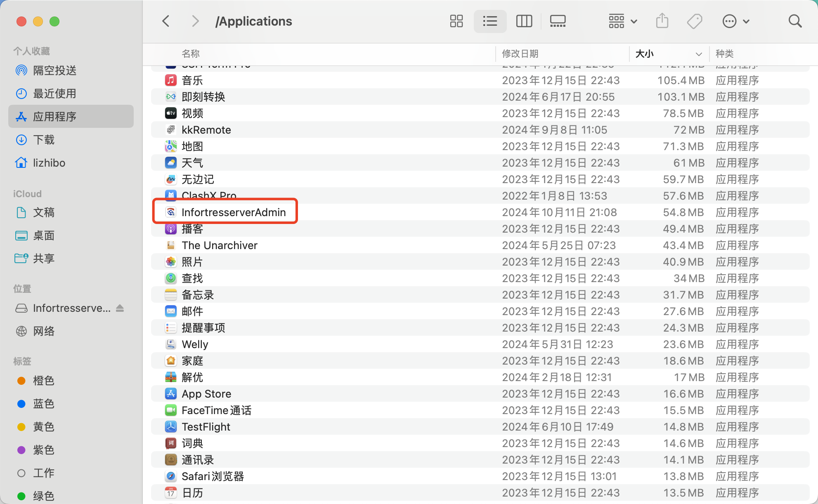
Task: Click the Share toolbar icon
Action: [662, 21]
